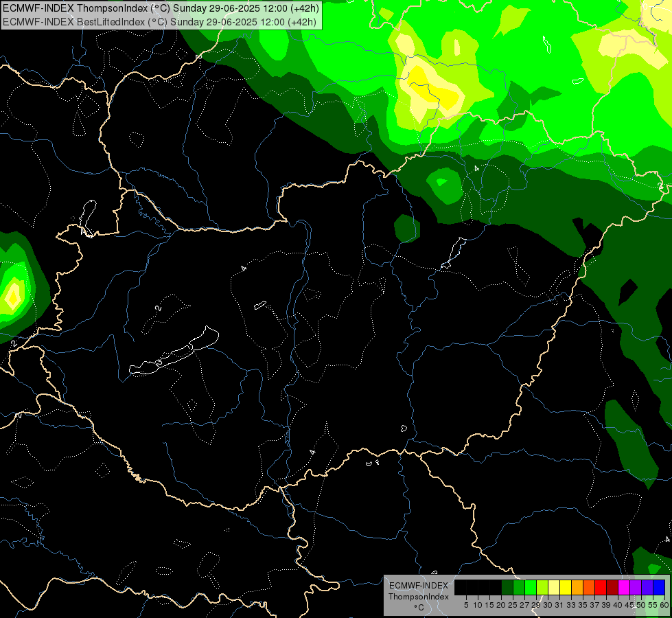Click the orange-red 35–37 legend swatch
Viewport: 672px width, 618px height.
pyautogui.click(x=589, y=587)
